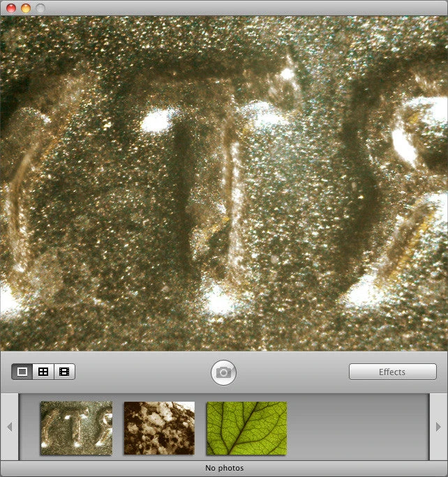This screenshot has height=477, width=448.
Task: Select the brown sepia rock thumbnail
Action: (x=159, y=427)
